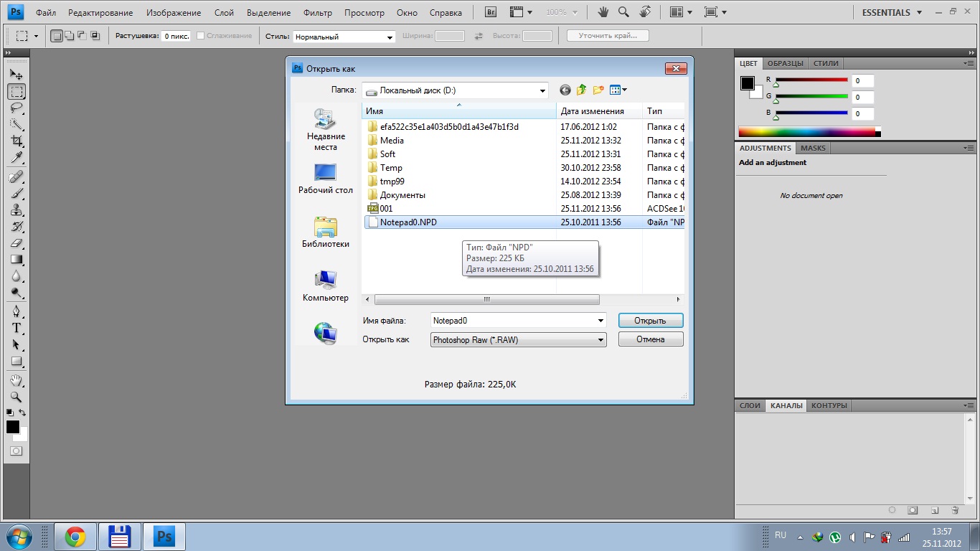Select the Healing Brush tool
This screenshot has height=551, width=980.
pyautogui.click(x=17, y=176)
